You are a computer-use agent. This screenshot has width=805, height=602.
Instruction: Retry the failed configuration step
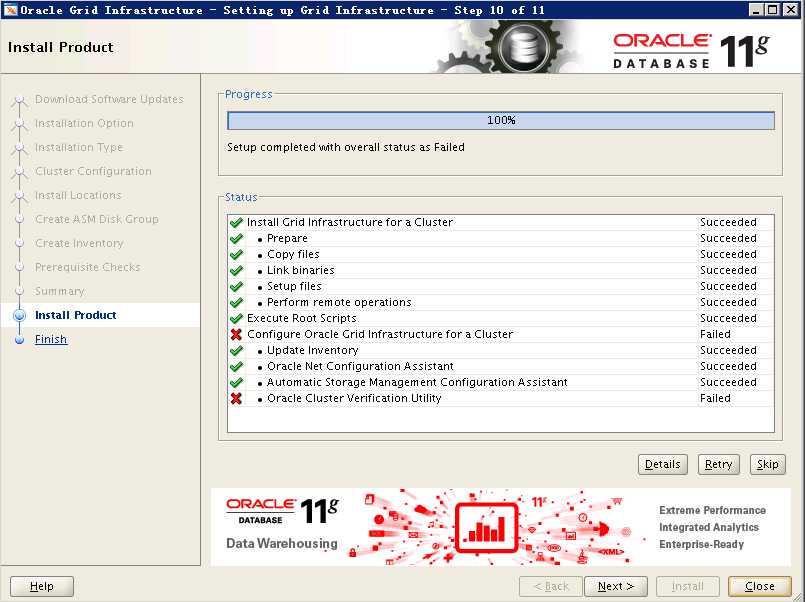[x=718, y=464]
